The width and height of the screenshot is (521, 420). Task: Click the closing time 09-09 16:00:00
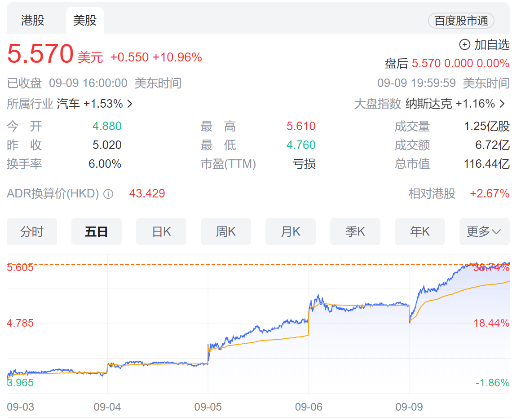pos(88,83)
